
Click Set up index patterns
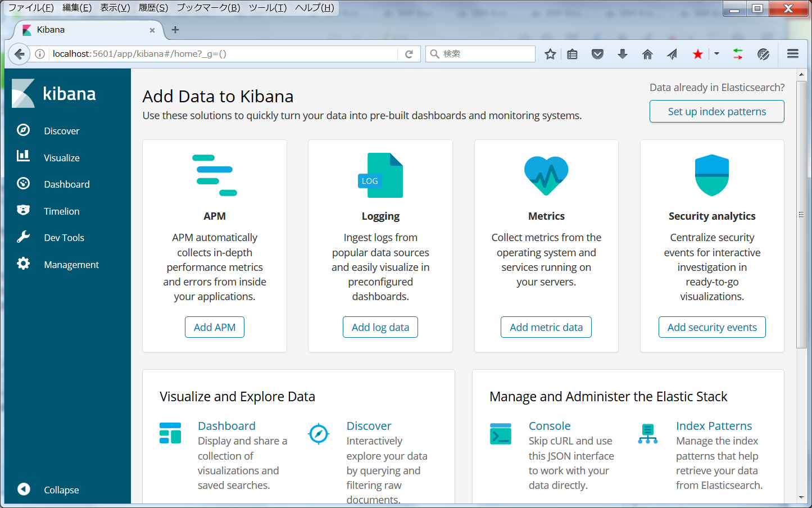click(x=716, y=111)
